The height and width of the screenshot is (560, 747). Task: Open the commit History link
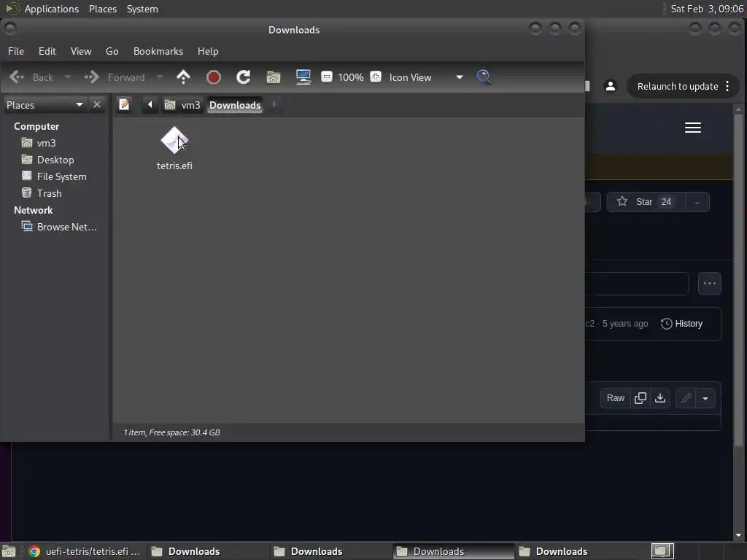(x=682, y=324)
